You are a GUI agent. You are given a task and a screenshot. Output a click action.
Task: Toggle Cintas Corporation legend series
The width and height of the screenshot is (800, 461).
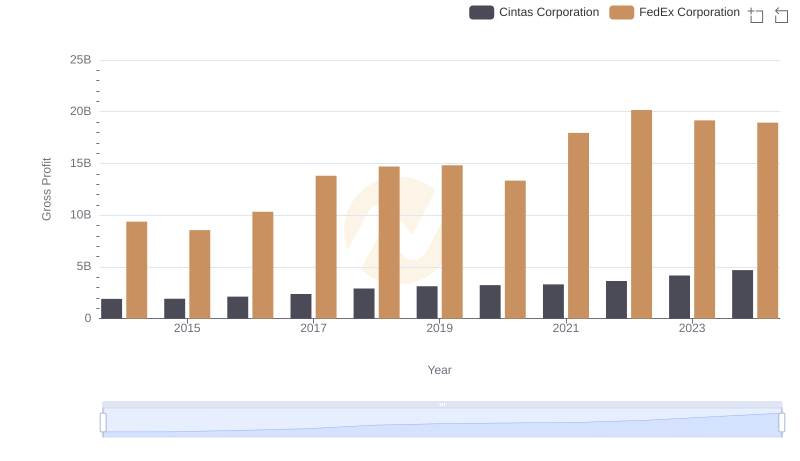(x=534, y=12)
